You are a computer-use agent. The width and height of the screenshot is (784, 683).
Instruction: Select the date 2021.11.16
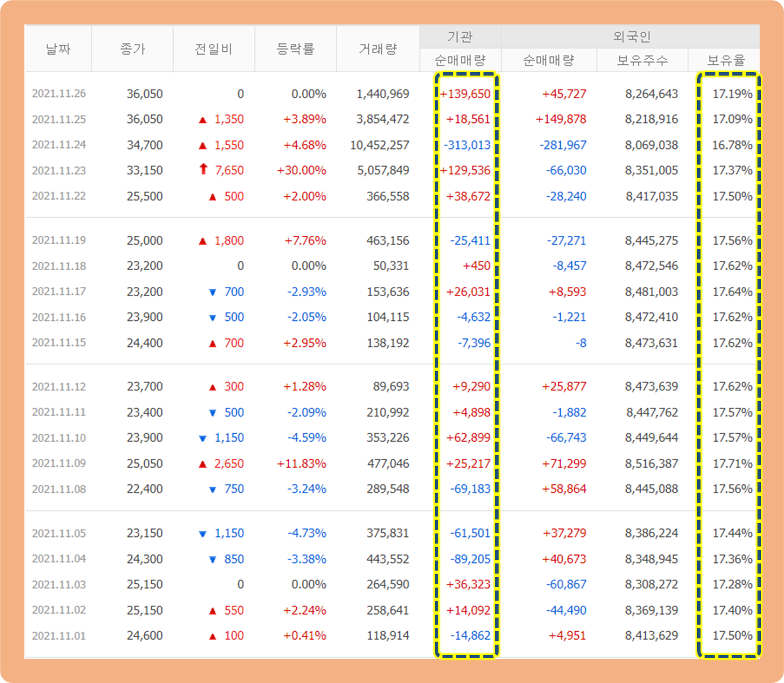coord(59,317)
